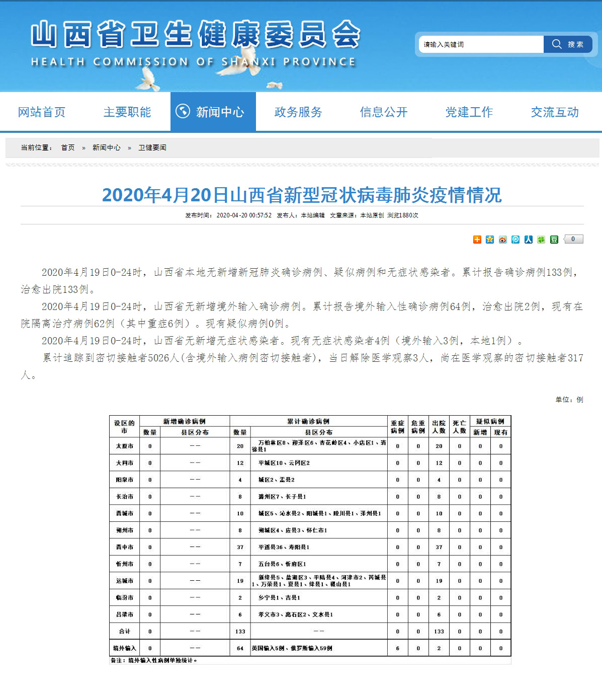Click the 山西省卫生健康委员会 site logo

(195, 44)
